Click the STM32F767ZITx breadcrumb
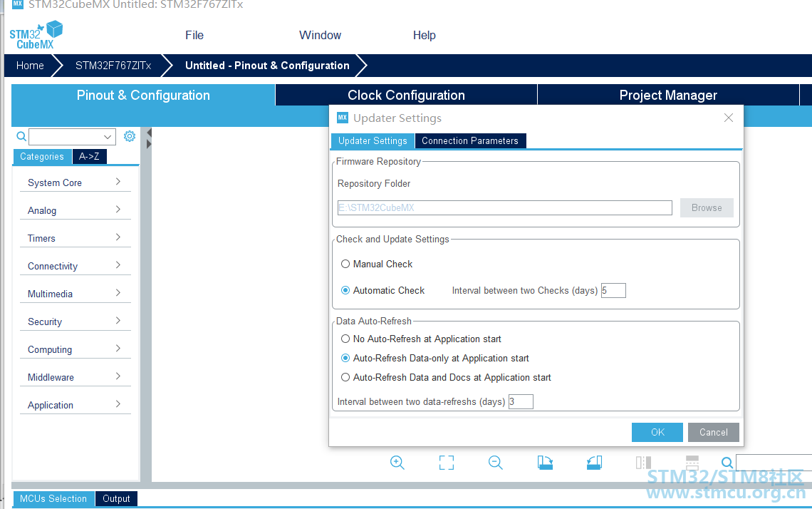The height and width of the screenshot is (509, 812). [x=113, y=66]
